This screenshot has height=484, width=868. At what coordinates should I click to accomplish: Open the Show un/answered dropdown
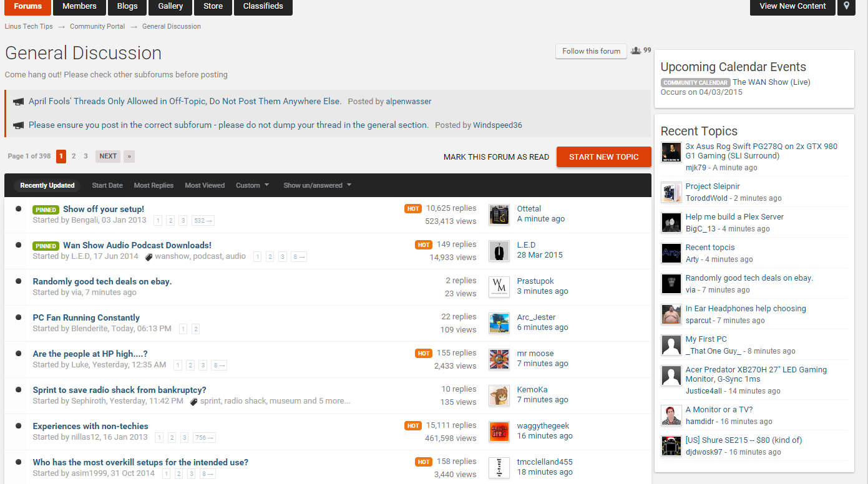point(317,185)
